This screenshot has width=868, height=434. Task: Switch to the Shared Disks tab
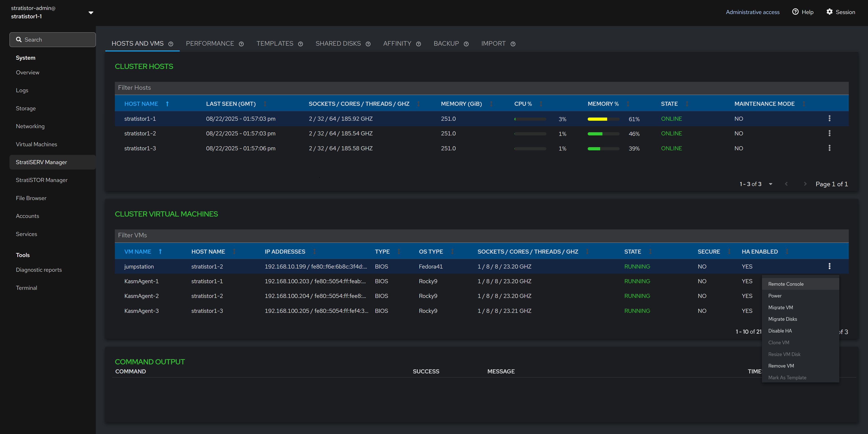point(338,44)
